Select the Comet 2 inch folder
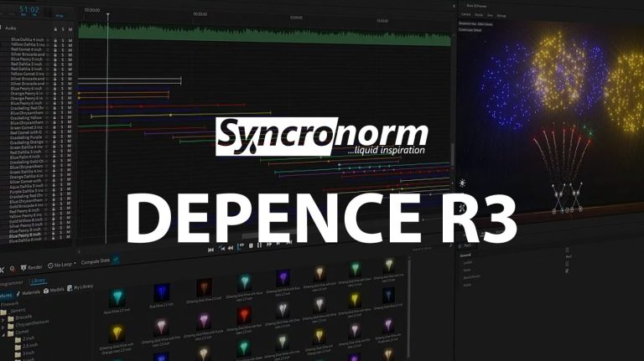This screenshot has width=644, height=361. point(29,338)
